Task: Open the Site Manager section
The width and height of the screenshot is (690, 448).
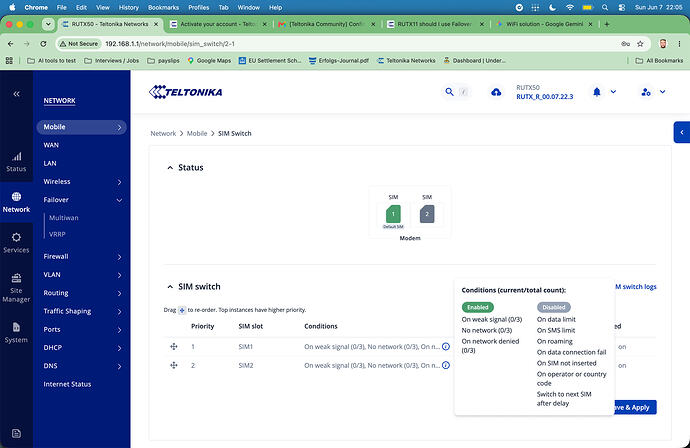Action: pos(16,288)
